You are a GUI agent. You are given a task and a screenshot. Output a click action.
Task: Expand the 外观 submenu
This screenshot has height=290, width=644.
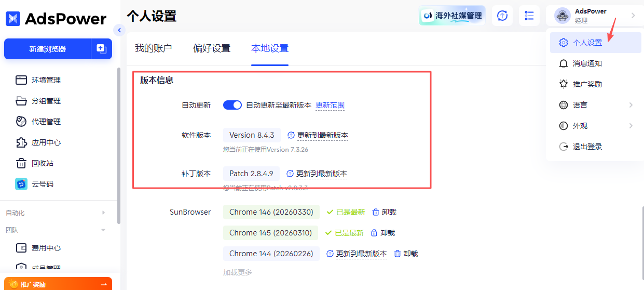click(596, 126)
